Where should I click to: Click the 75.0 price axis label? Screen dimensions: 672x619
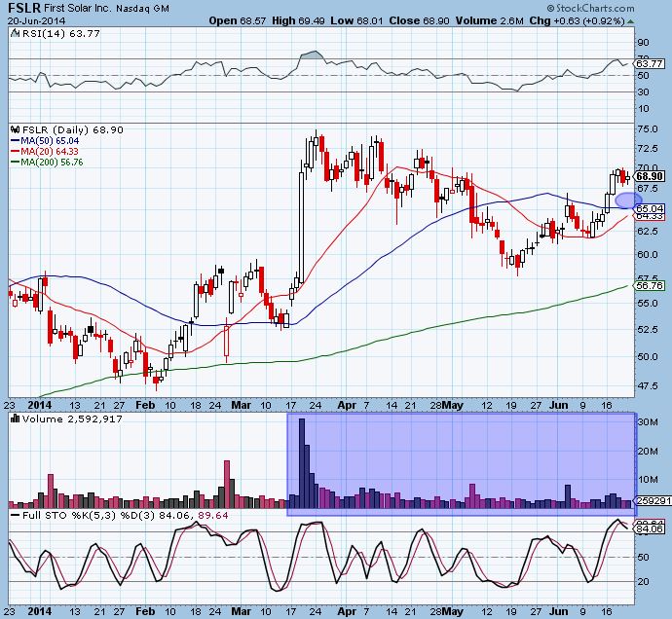pyautogui.click(x=648, y=128)
